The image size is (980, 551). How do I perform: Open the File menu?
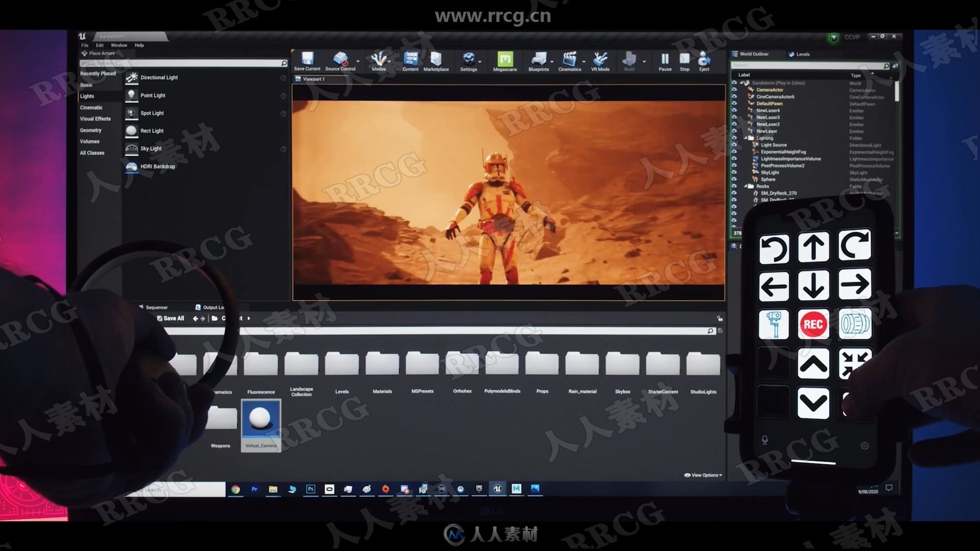click(85, 45)
